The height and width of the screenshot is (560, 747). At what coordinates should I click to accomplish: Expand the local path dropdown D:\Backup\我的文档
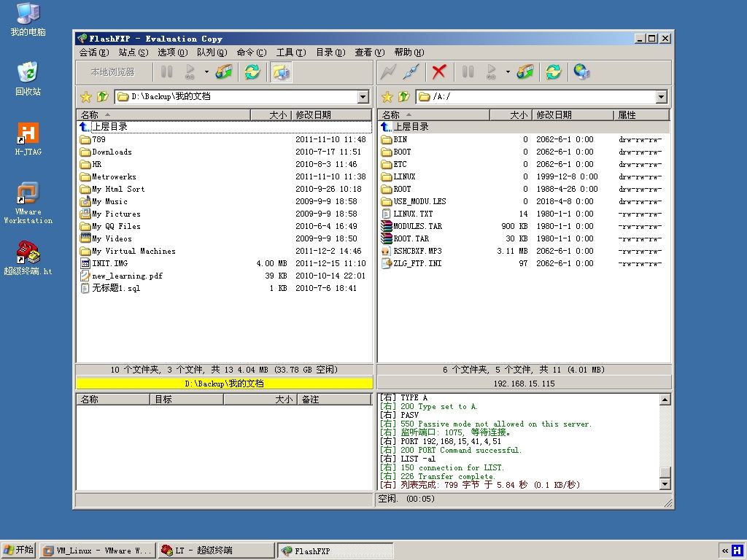point(363,97)
